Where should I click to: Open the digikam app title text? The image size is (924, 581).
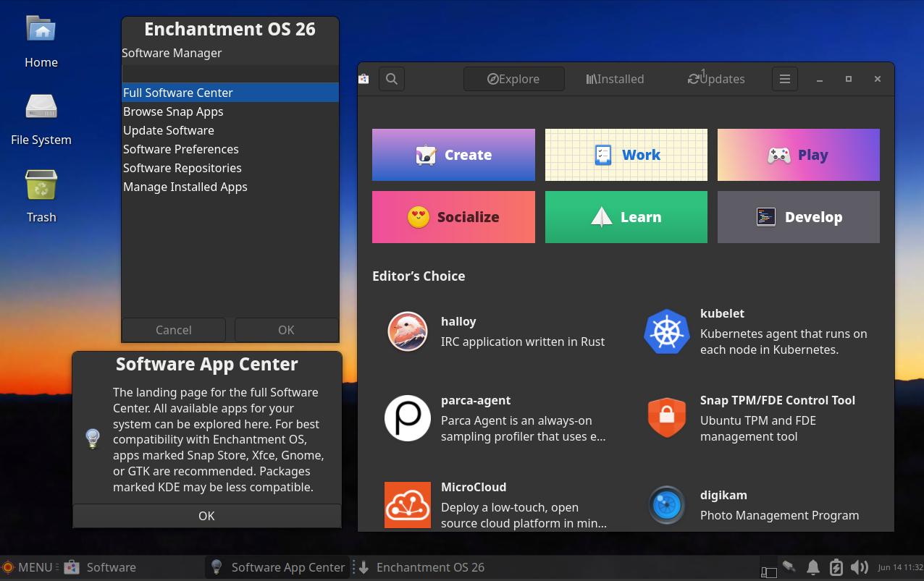723,495
